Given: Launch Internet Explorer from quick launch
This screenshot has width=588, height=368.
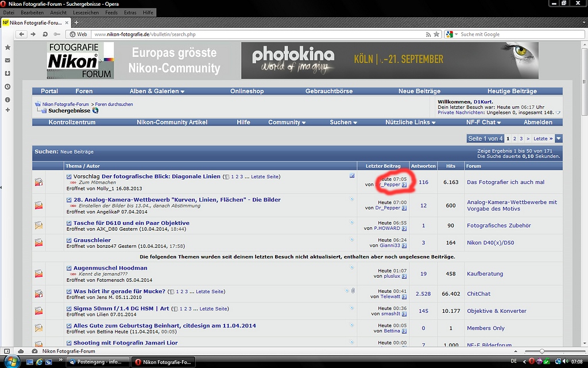Looking at the screenshot, I should pos(39,362).
